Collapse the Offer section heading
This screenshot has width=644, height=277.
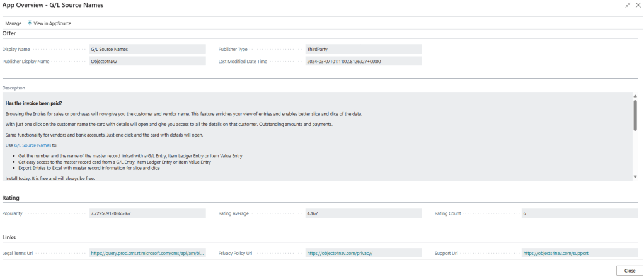point(9,33)
